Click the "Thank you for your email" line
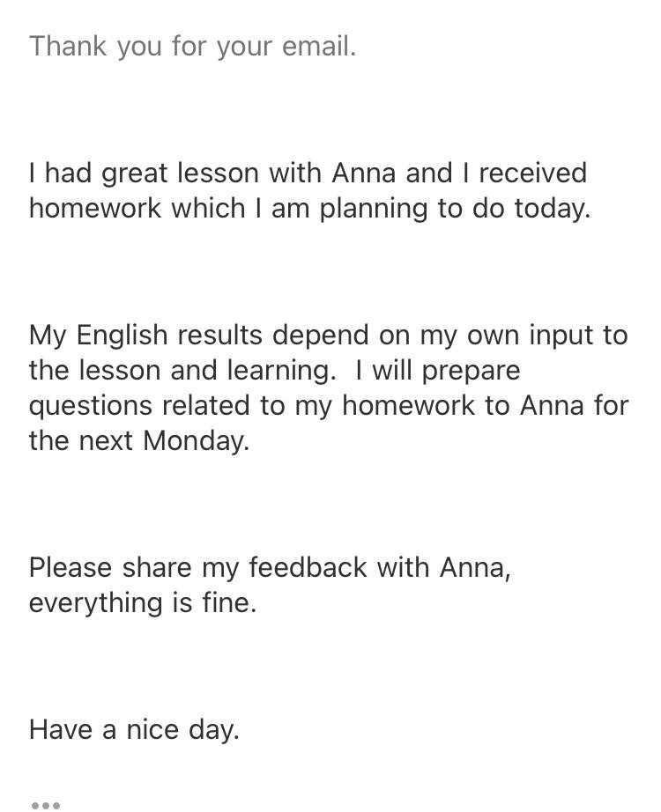Image resolution: width=661 pixels, height=812 pixels. point(192,46)
